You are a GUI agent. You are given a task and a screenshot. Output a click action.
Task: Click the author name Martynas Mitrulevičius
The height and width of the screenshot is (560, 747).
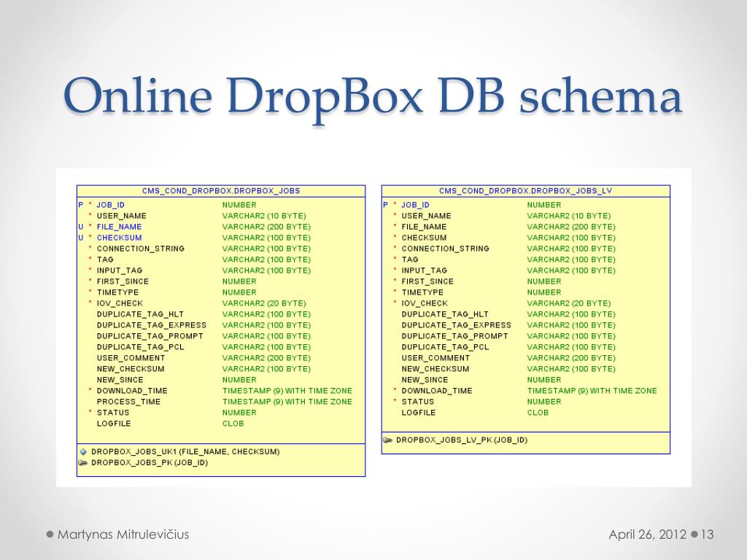pos(123,534)
